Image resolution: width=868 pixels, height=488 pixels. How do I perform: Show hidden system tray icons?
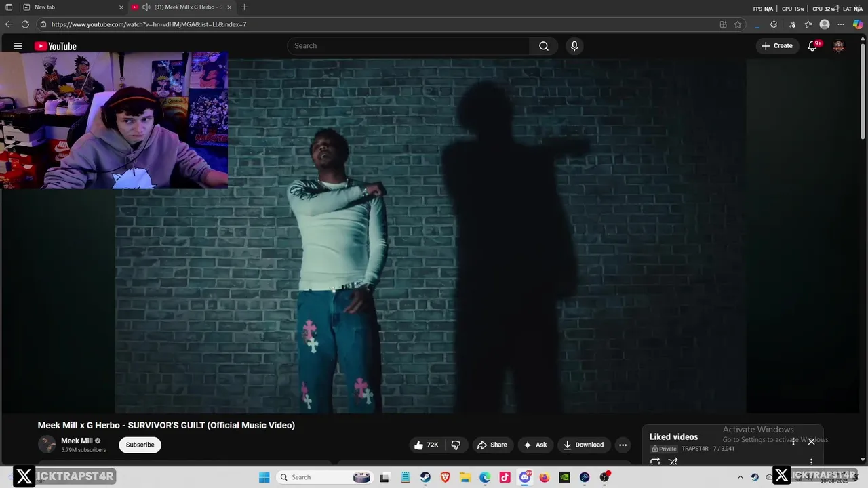point(741,477)
